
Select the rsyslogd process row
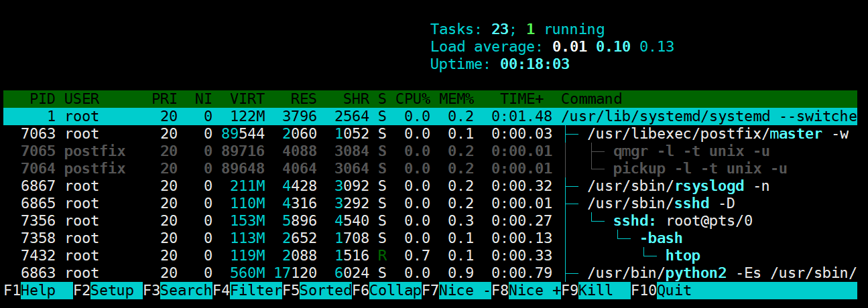click(x=430, y=186)
